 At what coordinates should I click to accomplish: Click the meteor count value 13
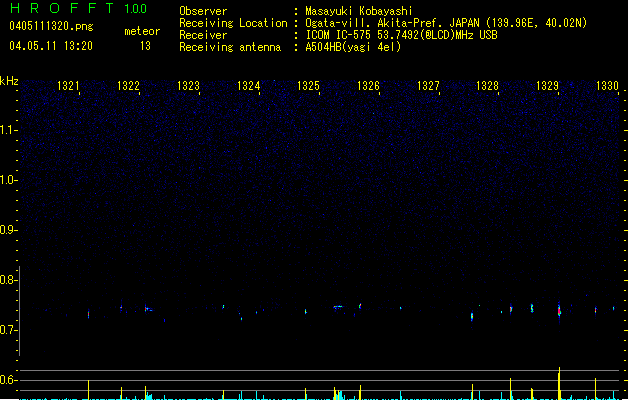[x=145, y=46]
